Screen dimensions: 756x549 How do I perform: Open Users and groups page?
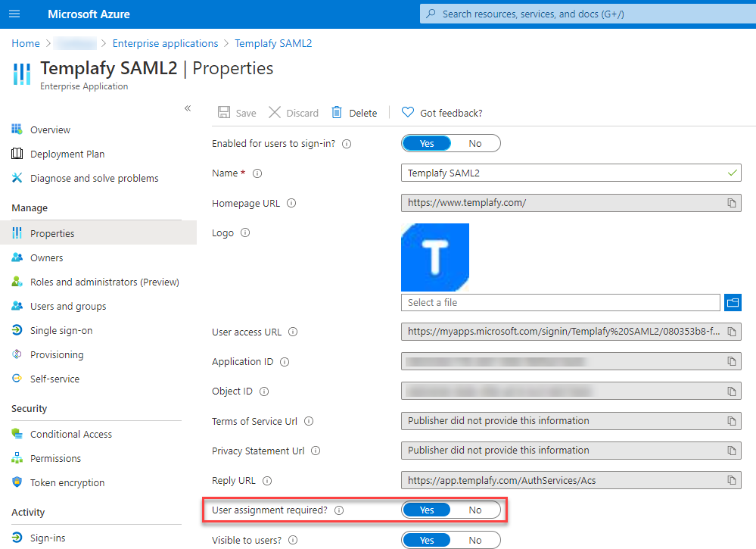[68, 307]
